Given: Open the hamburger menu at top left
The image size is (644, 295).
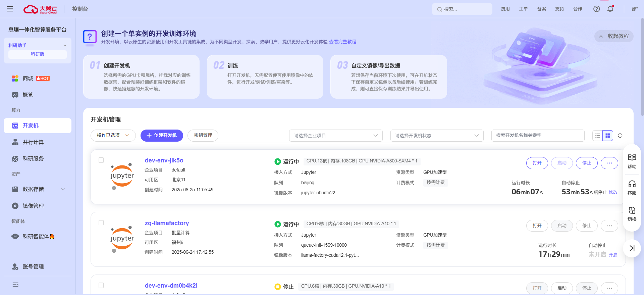Looking at the screenshot, I should pos(10,9).
